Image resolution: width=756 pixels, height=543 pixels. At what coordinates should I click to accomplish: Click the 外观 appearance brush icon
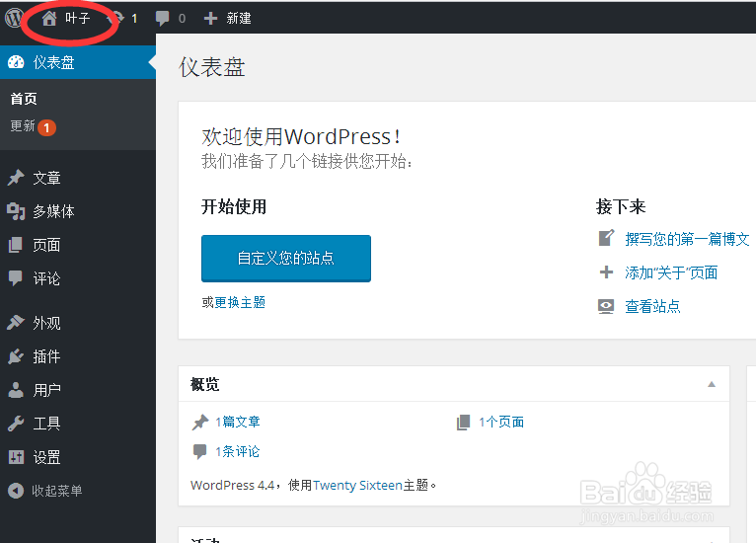16,323
